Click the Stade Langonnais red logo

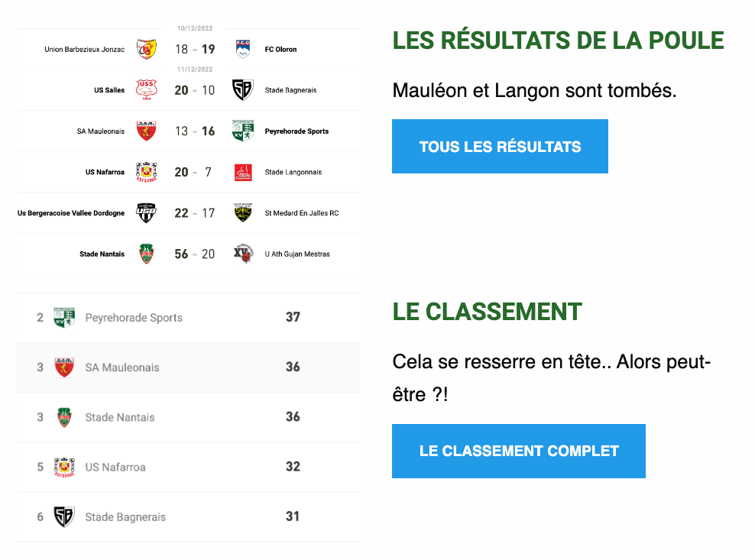tap(243, 173)
